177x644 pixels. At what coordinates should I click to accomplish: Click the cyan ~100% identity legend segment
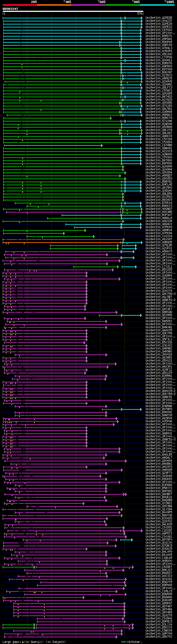157,5
